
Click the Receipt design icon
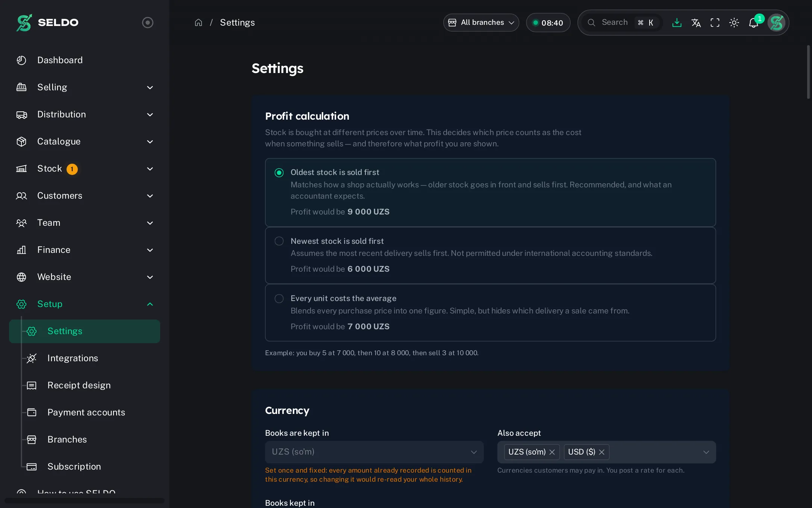[32, 385]
